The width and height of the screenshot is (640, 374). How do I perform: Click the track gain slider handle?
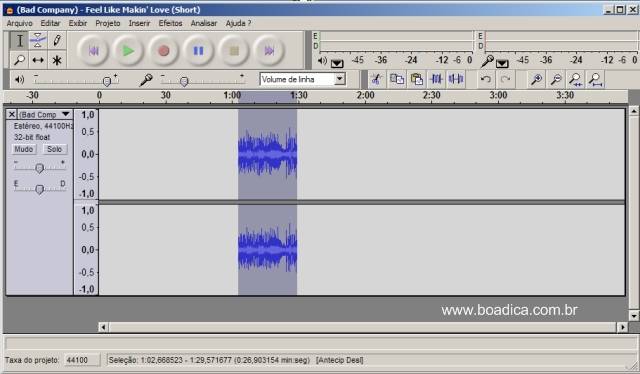(39, 168)
